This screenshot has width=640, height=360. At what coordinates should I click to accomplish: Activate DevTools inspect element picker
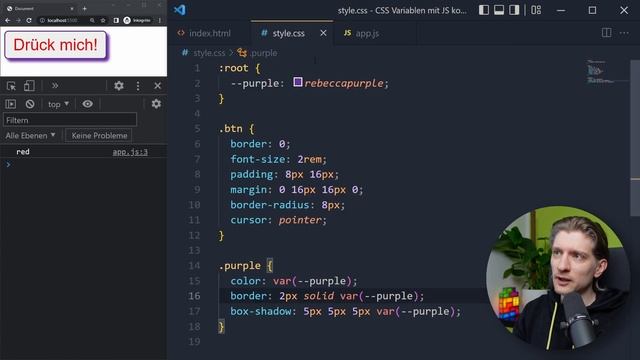(x=11, y=86)
